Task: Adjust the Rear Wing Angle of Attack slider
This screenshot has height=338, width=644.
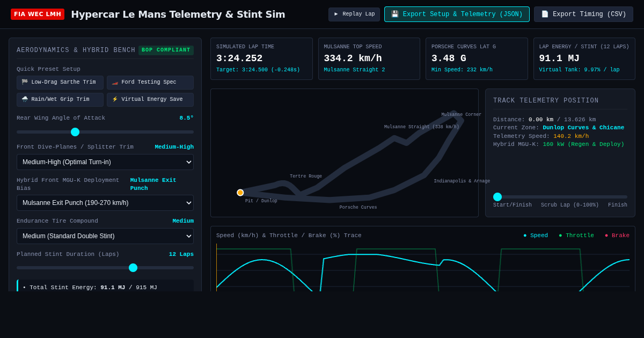Action: click(x=105, y=132)
